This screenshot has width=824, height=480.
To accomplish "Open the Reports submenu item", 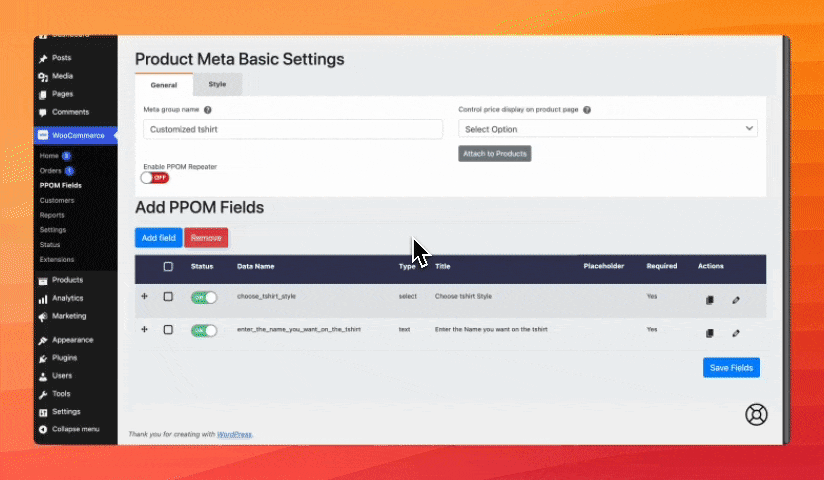I will (x=52, y=215).
